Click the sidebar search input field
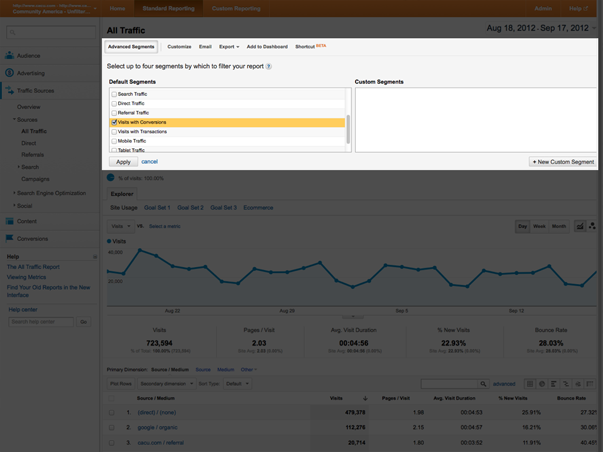The image size is (603, 452). click(51, 32)
